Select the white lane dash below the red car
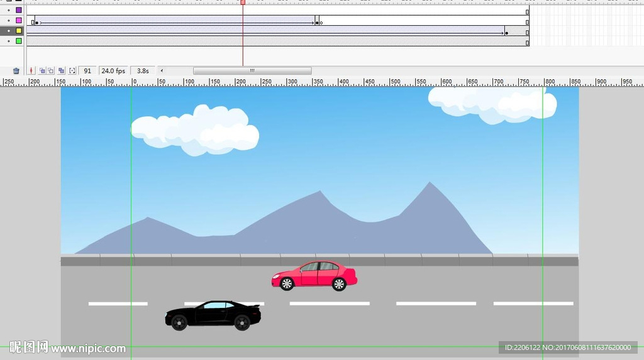 click(x=330, y=303)
